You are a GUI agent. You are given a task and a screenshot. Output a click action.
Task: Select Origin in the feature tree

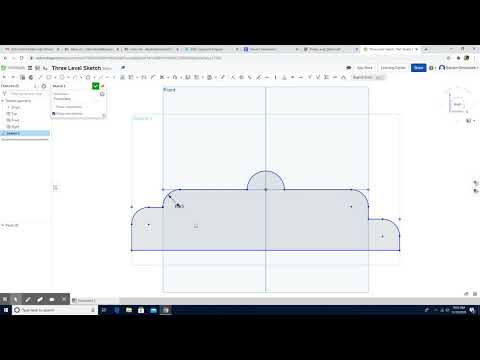click(16, 107)
